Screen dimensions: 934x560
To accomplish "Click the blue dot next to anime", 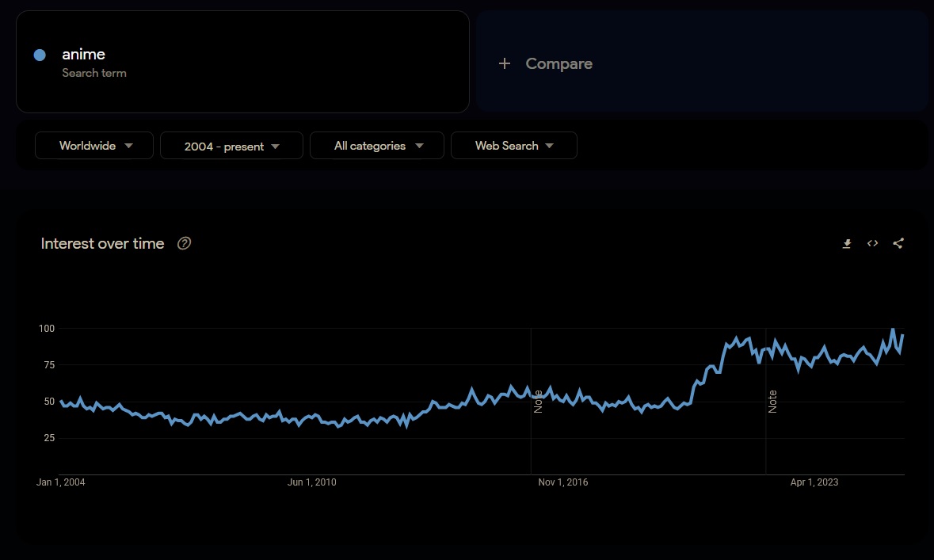I will pos(40,55).
